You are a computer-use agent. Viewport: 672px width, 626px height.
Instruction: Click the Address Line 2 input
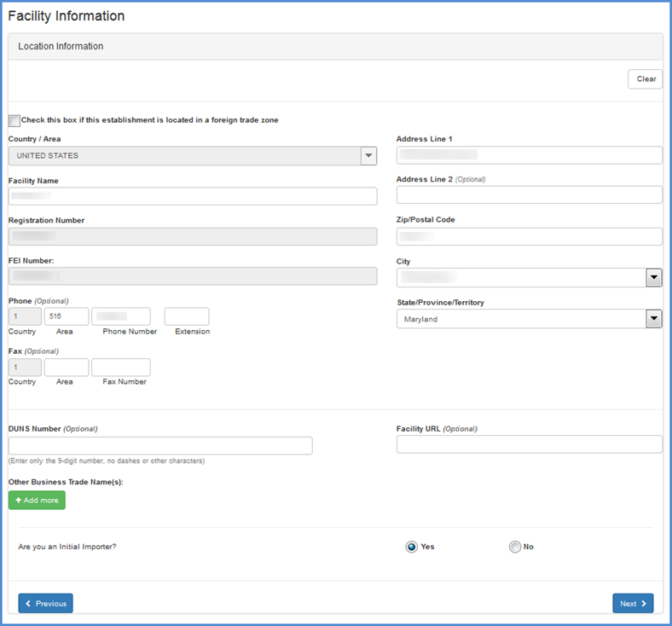pyautogui.click(x=529, y=195)
